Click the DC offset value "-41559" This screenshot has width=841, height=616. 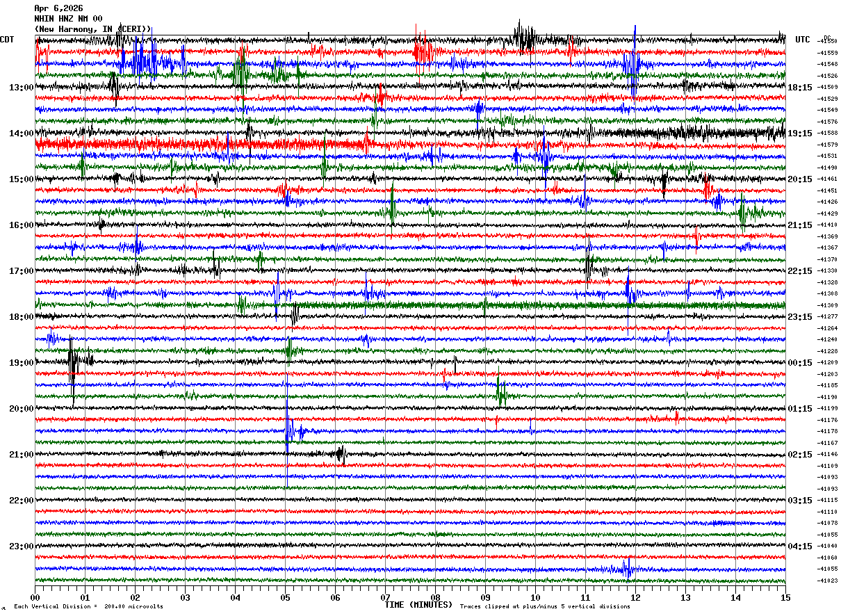827,53
